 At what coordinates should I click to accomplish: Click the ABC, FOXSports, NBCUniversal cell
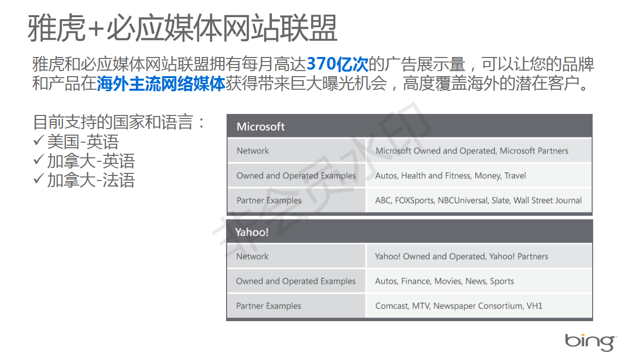(478, 200)
